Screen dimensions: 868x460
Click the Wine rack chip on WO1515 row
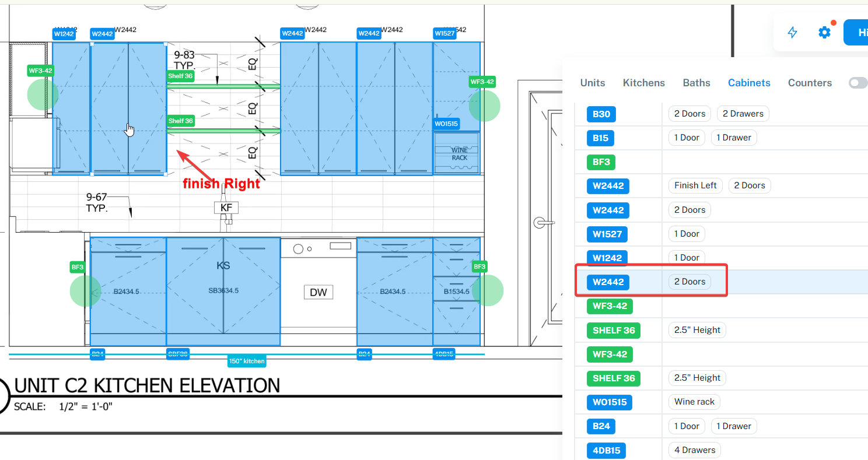(x=694, y=402)
